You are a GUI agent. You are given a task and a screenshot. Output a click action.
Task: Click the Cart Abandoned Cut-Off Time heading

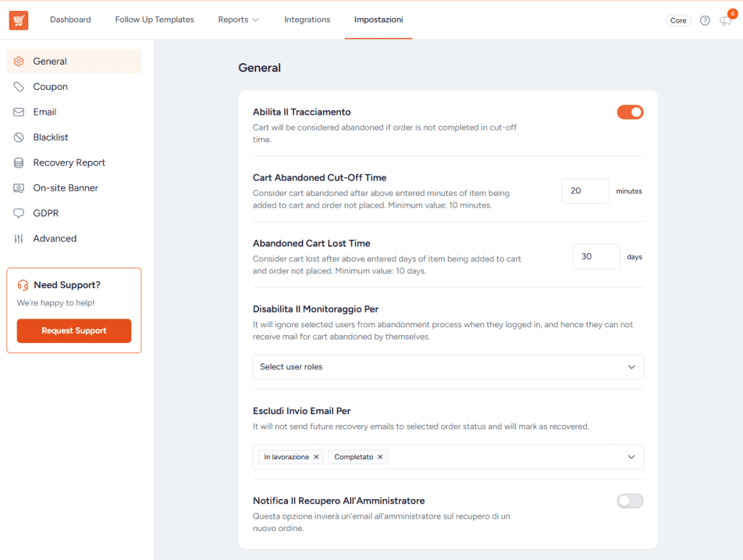(319, 178)
